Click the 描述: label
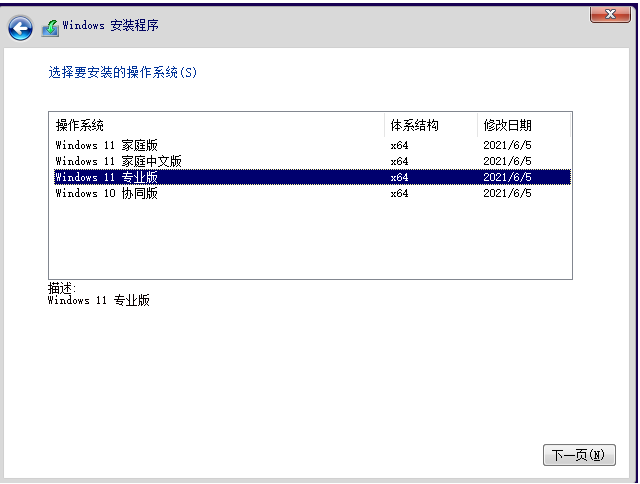Screen dimensions: 640x484 pos(62,288)
